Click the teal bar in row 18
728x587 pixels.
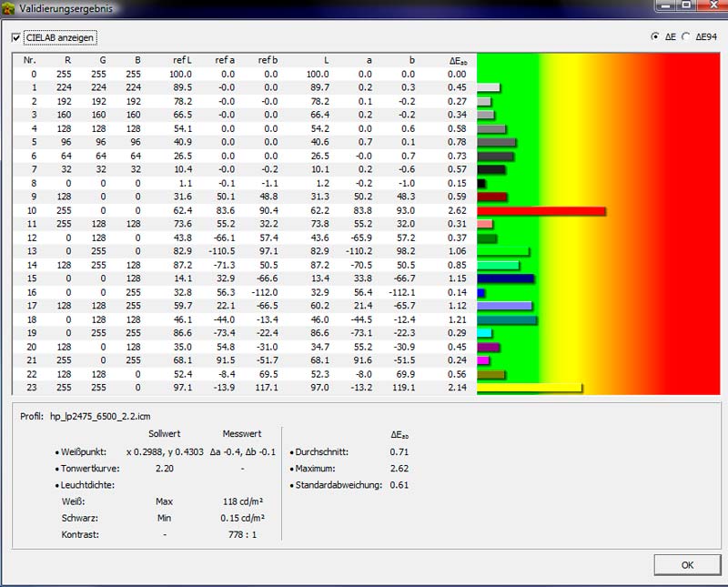click(507, 319)
